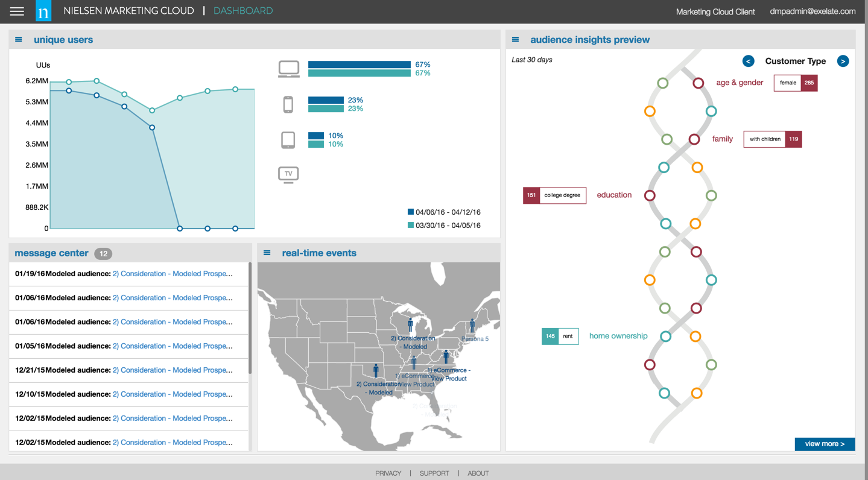Open 12/21/15 modeled audience message link
This screenshot has width=868, height=480.
tap(173, 370)
